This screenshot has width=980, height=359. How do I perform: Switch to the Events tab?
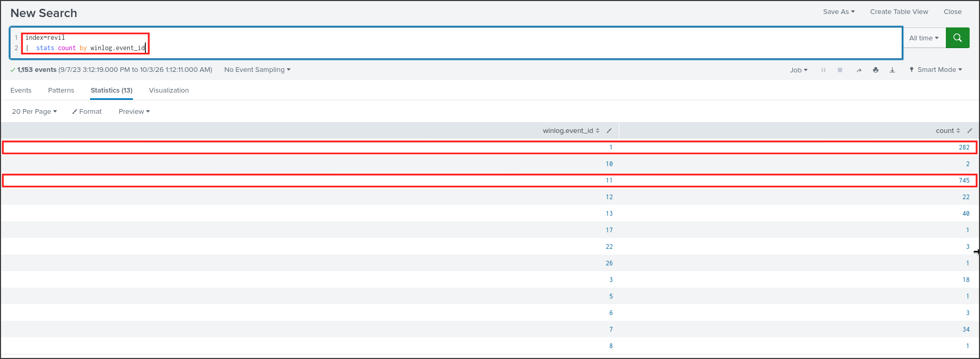point(21,91)
